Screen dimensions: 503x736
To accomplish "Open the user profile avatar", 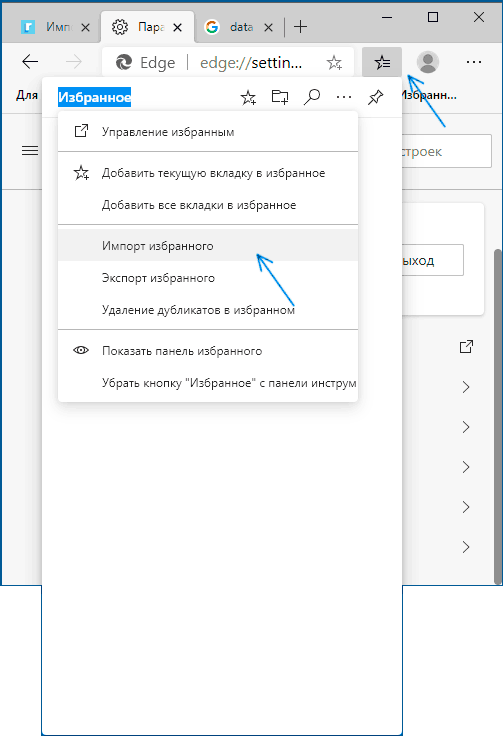I will (427, 61).
